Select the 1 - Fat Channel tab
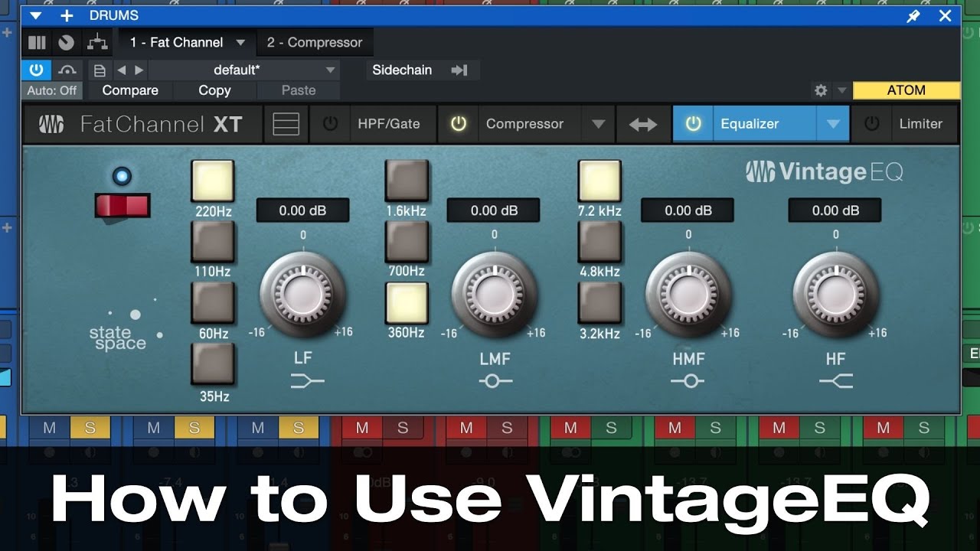This screenshot has width=980, height=551. click(x=176, y=42)
